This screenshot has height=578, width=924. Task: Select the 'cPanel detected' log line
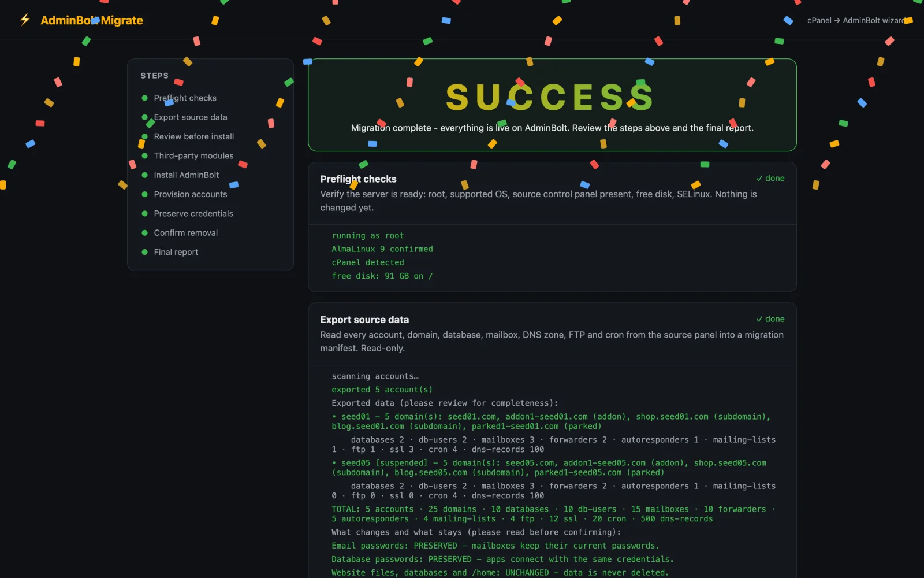pyautogui.click(x=368, y=262)
